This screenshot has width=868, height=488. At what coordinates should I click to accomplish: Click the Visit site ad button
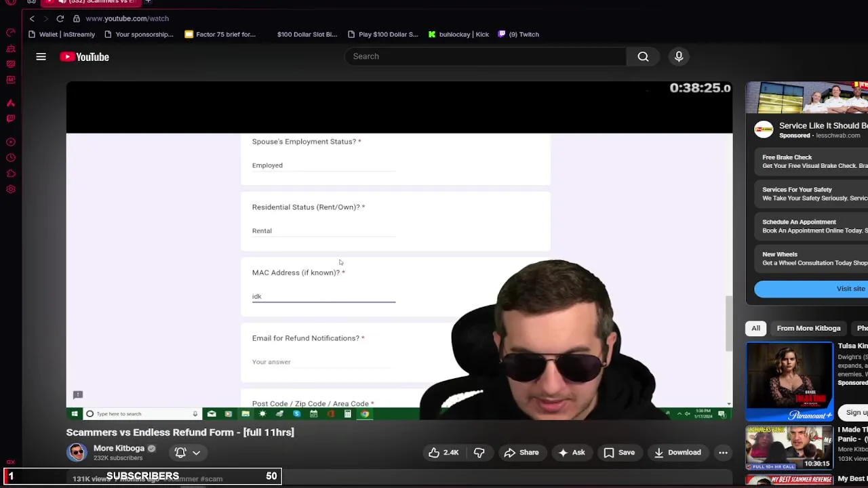[x=811, y=289]
